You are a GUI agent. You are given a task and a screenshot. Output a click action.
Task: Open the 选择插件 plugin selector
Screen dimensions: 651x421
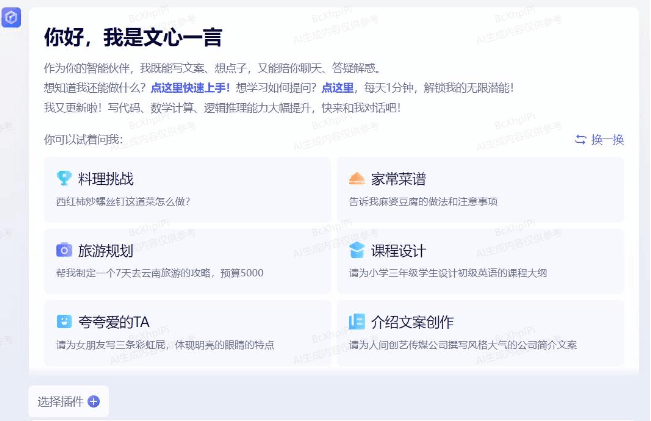point(69,401)
